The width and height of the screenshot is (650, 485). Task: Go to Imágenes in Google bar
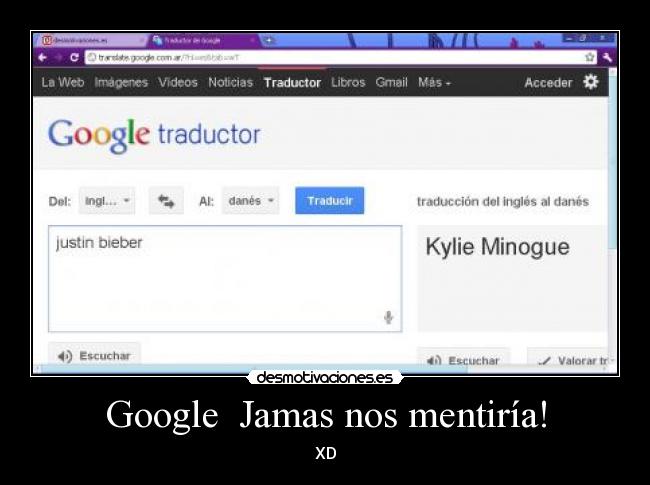tap(121, 82)
